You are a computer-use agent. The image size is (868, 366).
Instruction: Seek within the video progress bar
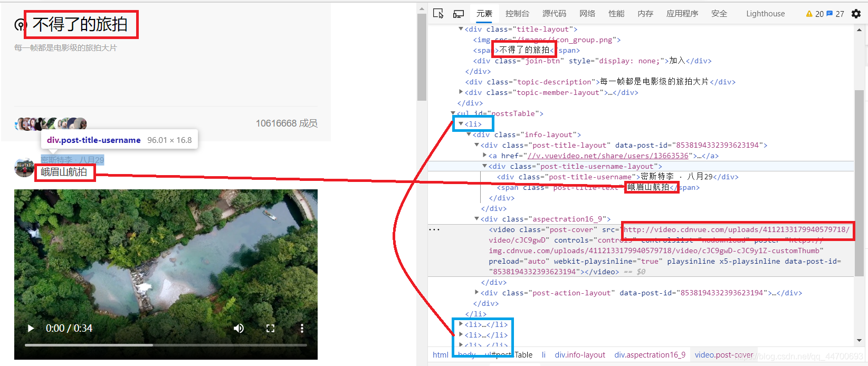[166, 345]
